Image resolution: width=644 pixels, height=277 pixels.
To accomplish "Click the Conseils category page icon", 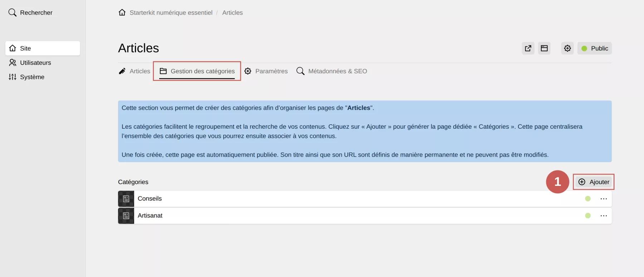I will [126, 199].
